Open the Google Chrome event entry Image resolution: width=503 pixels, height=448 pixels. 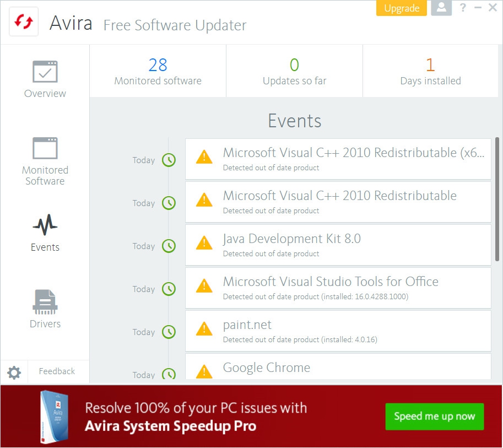(x=338, y=366)
